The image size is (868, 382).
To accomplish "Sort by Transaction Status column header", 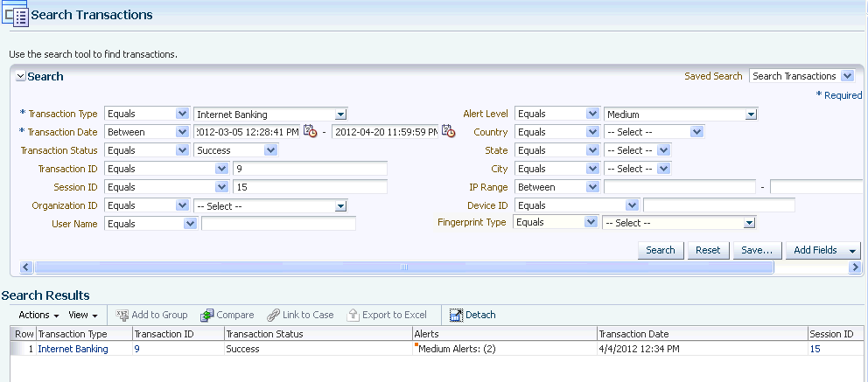I will (318, 334).
